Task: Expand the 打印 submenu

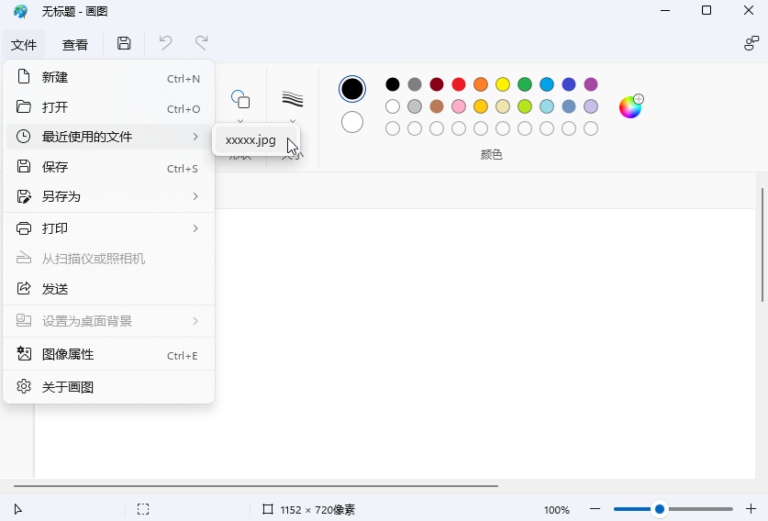Action: [108, 228]
